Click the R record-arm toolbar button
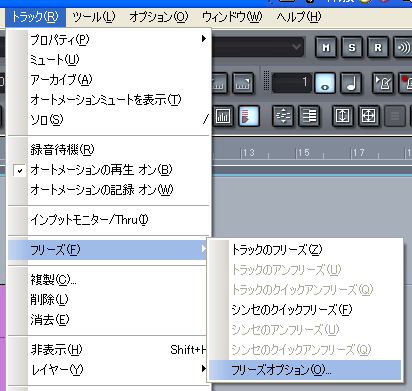The width and height of the screenshot is (412, 391). [x=378, y=48]
